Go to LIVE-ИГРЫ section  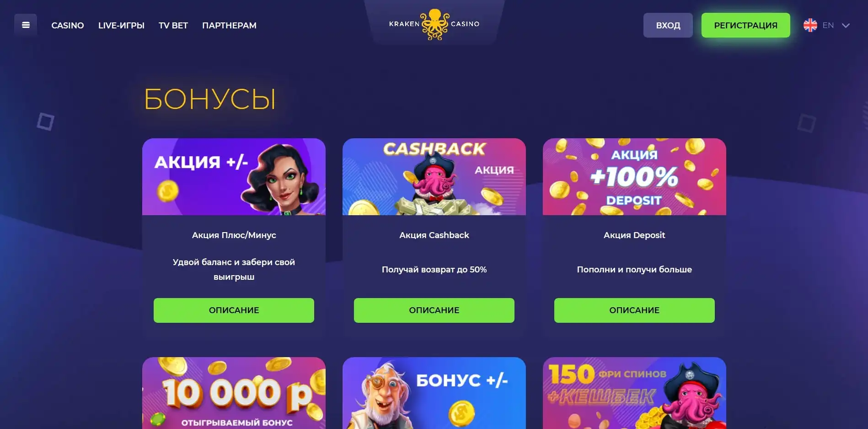point(121,26)
